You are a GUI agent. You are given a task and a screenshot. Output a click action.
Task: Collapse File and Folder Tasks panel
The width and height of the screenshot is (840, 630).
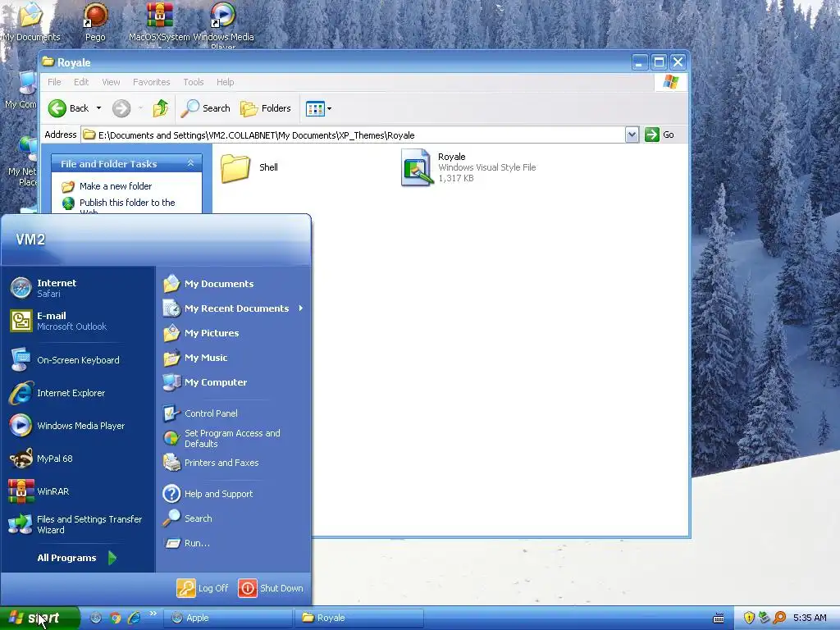tap(190, 163)
